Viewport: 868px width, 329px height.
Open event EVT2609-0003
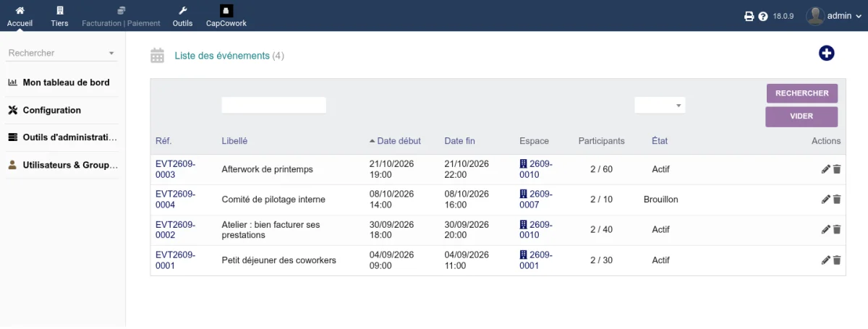(x=175, y=169)
